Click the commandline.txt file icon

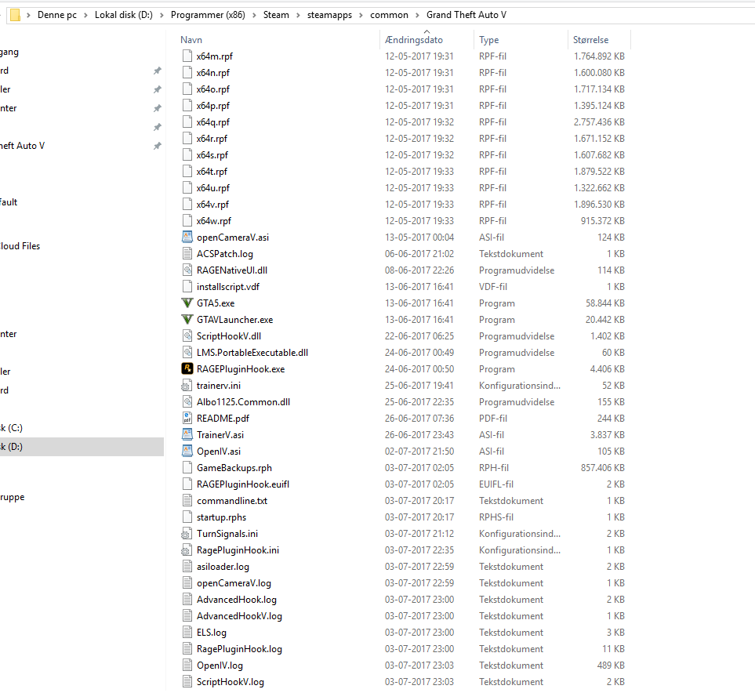point(187,501)
